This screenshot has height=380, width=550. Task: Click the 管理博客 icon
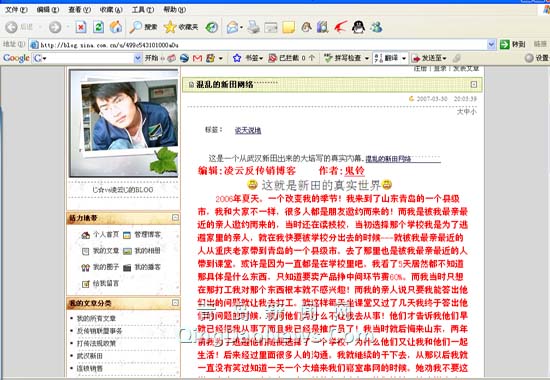(127, 235)
